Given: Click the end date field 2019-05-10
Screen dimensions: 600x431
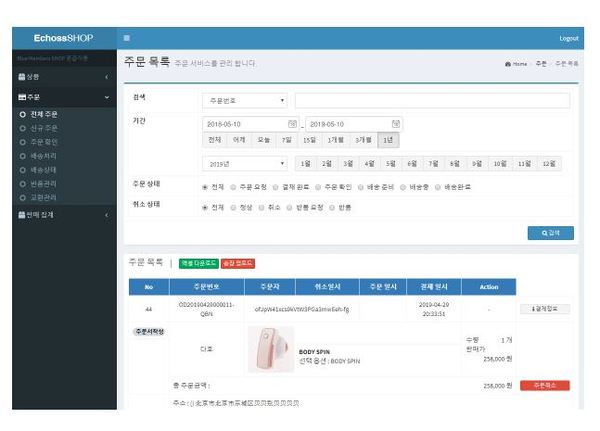Looking at the screenshot, I should click(354, 124).
